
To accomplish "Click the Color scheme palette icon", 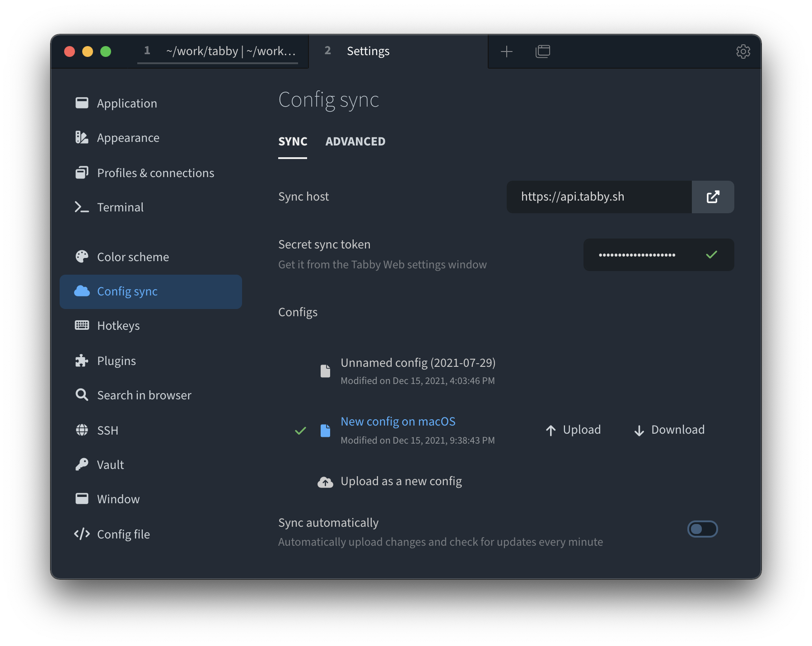I will [82, 257].
